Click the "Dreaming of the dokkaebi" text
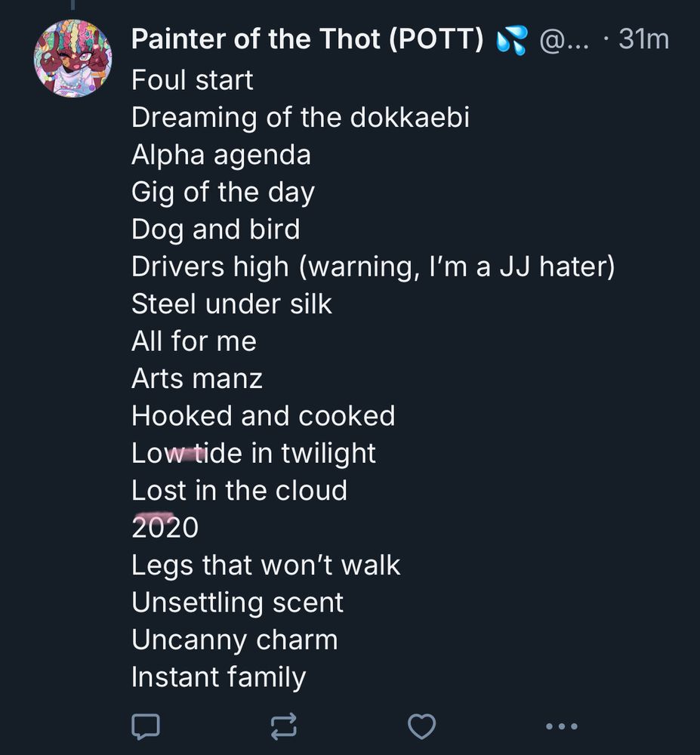 [301, 118]
